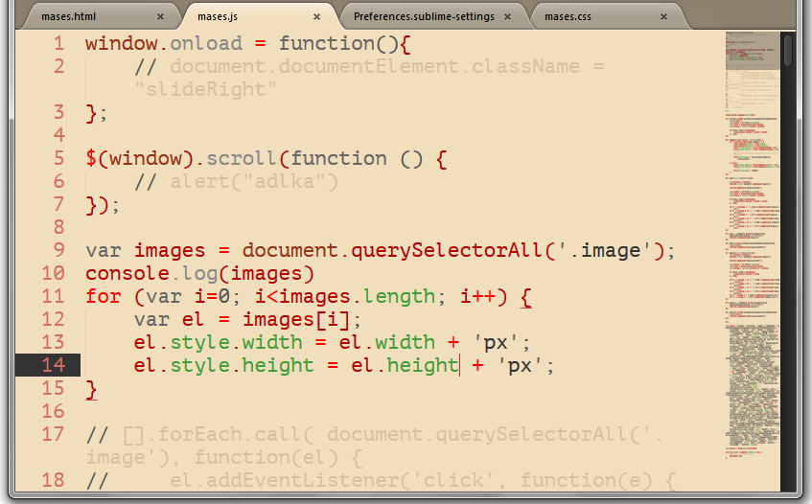Image resolution: width=812 pixels, height=504 pixels.
Task: Click 'document' on line 9
Action: coord(290,250)
